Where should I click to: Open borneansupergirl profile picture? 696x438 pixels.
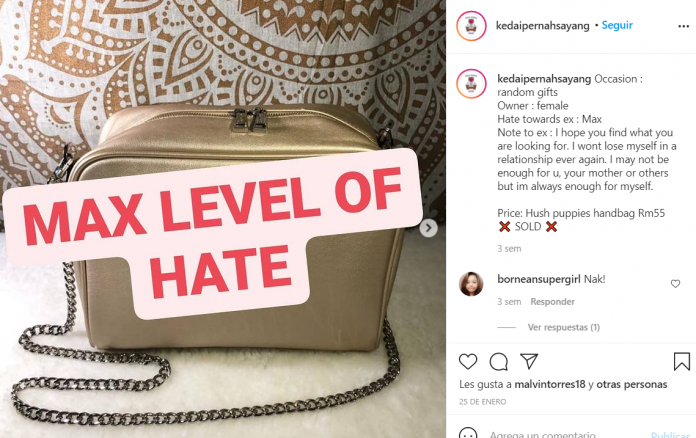pos(471,284)
